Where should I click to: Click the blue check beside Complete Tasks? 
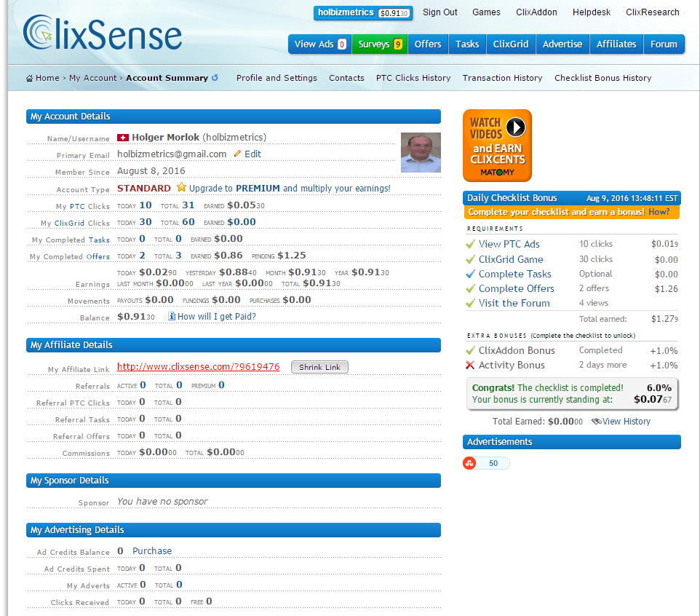(470, 274)
